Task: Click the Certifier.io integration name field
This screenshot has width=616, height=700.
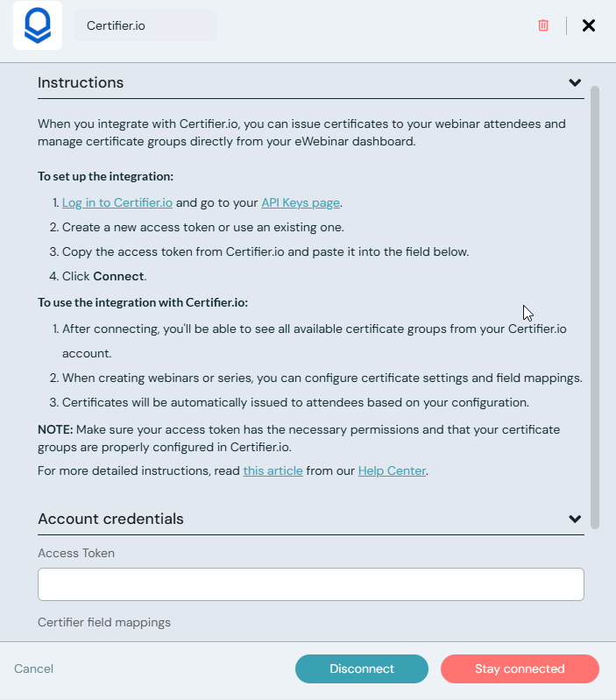Action: pyautogui.click(x=145, y=25)
